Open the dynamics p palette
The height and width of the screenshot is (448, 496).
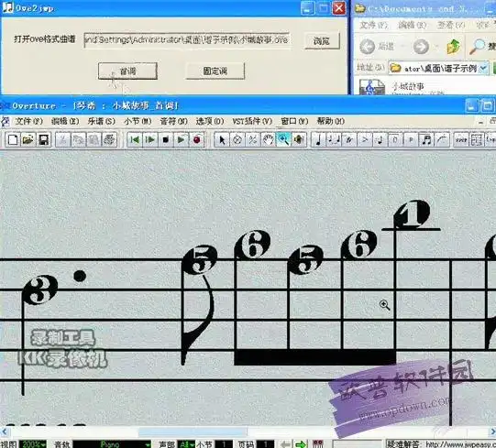point(411,140)
